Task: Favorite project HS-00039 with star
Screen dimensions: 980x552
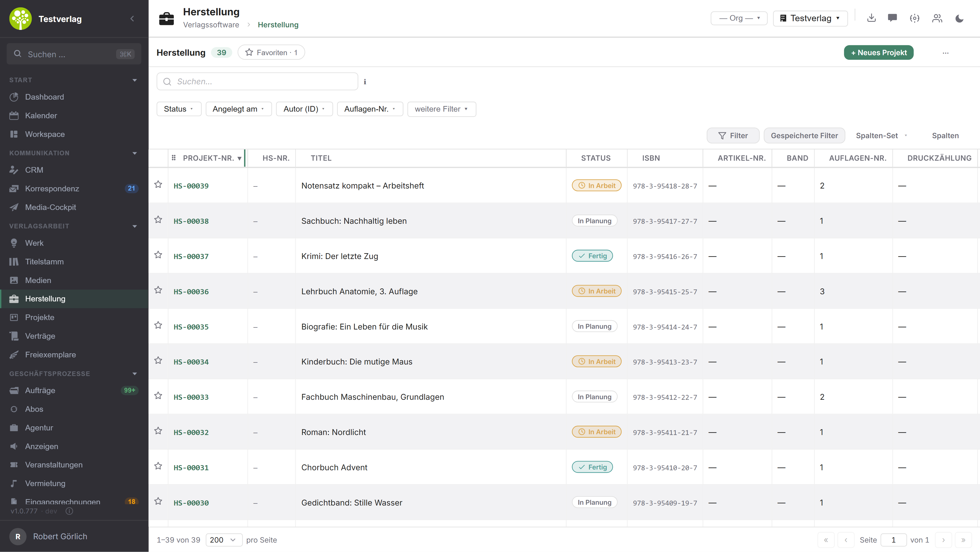Action: coord(158,185)
